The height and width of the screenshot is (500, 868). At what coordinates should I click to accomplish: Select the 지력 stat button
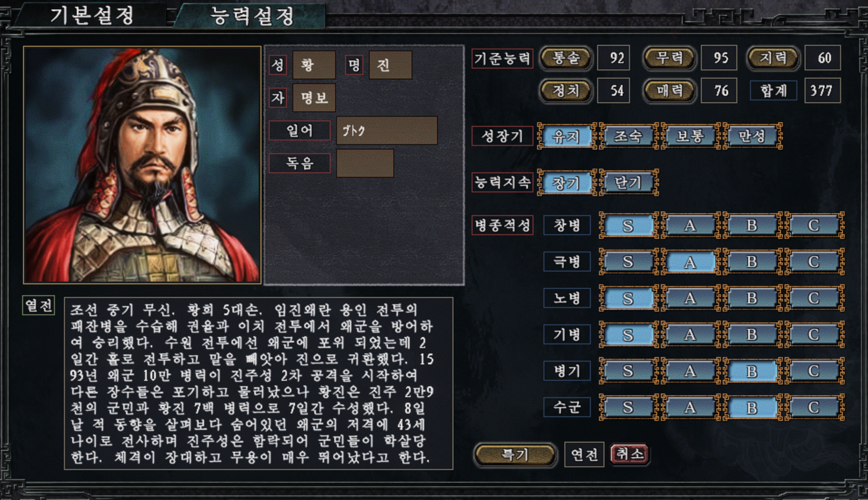[773, 58]
